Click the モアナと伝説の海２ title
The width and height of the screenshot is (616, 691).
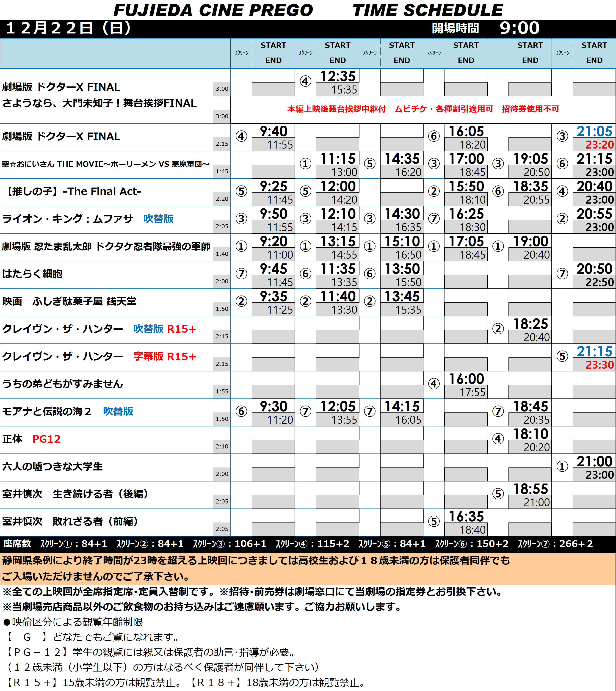[47, 412]
